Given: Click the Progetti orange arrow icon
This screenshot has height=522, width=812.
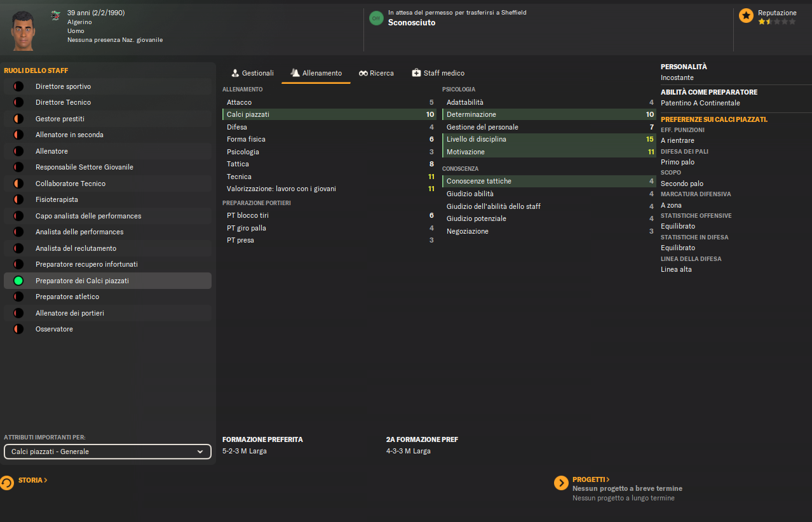Looking at the screenshot, I should click(x=561, y=483).
